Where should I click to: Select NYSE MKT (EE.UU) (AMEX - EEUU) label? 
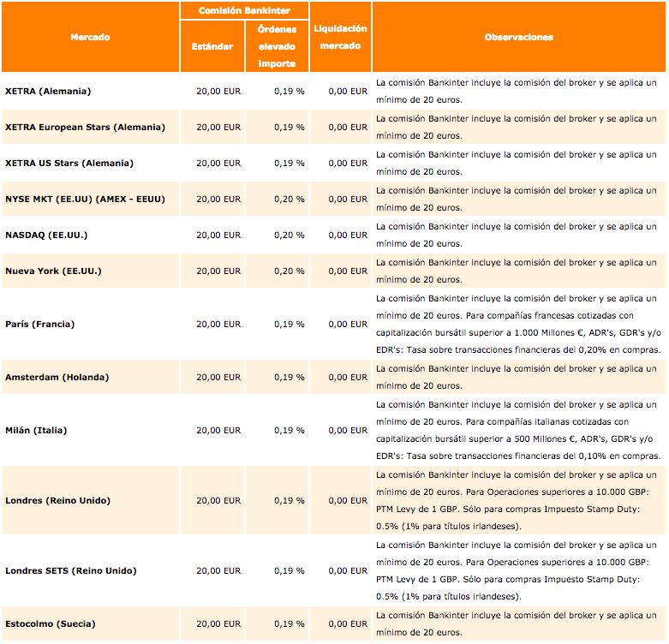pos(86,200)
